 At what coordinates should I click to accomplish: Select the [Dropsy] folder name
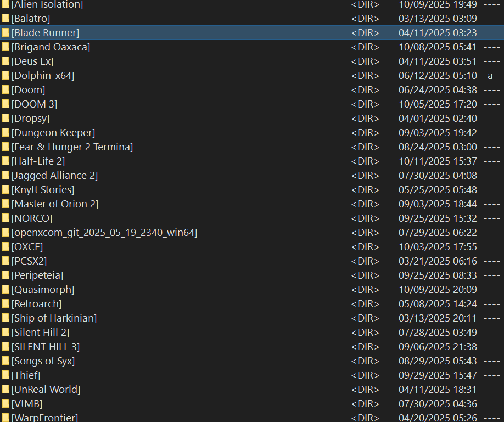tap(30, 119)
